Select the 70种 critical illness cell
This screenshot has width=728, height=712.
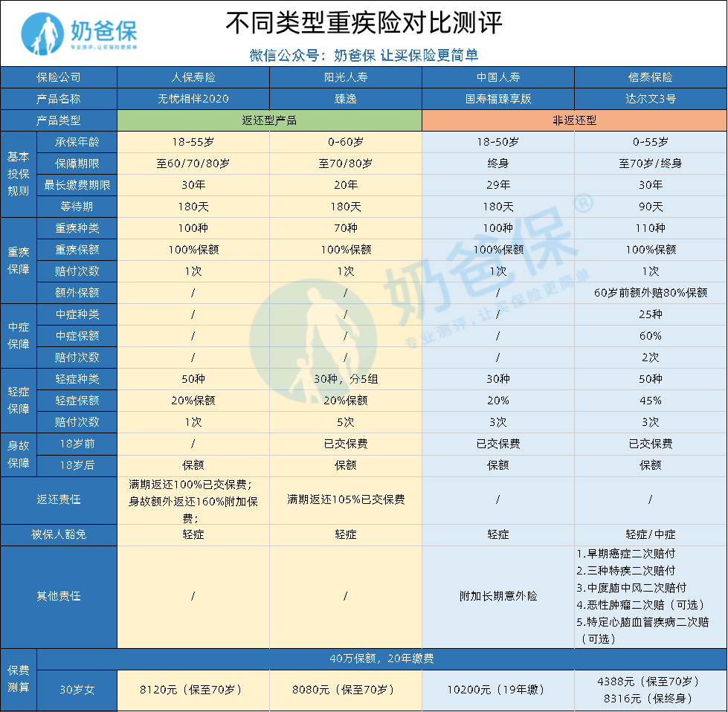[346, 228]
